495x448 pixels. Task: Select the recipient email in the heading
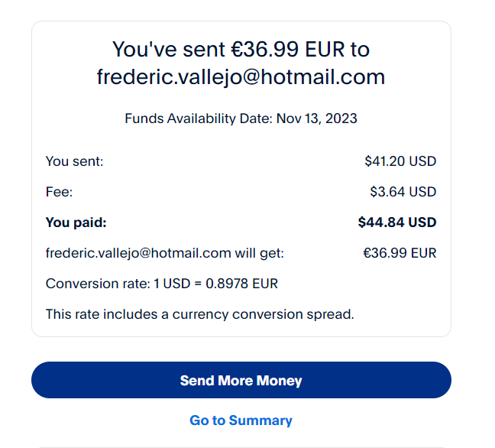241,77
